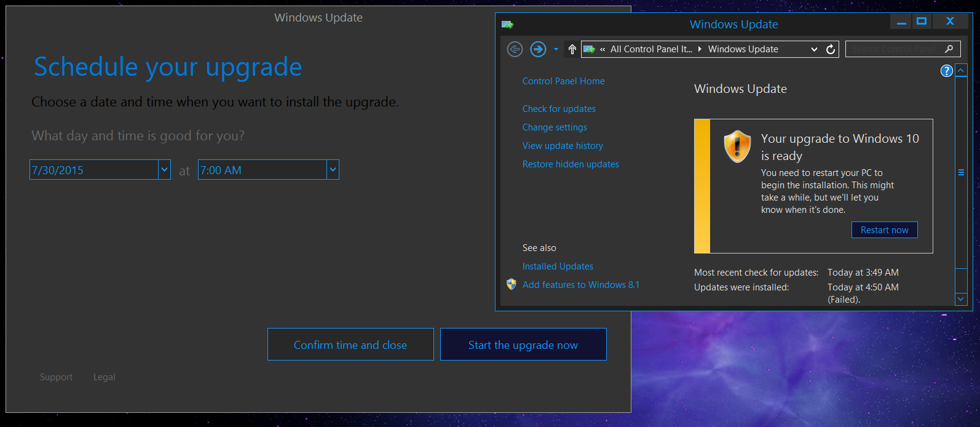Click the Restart now button
The image size is (980, 427).
[885, 230]
